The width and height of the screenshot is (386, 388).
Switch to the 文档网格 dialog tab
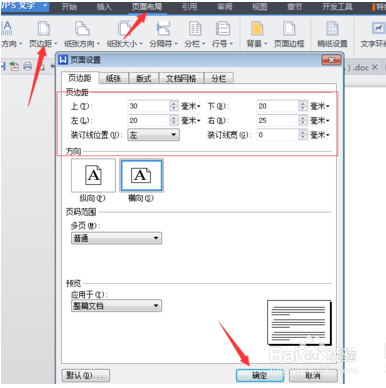click(x=181, y=78)
